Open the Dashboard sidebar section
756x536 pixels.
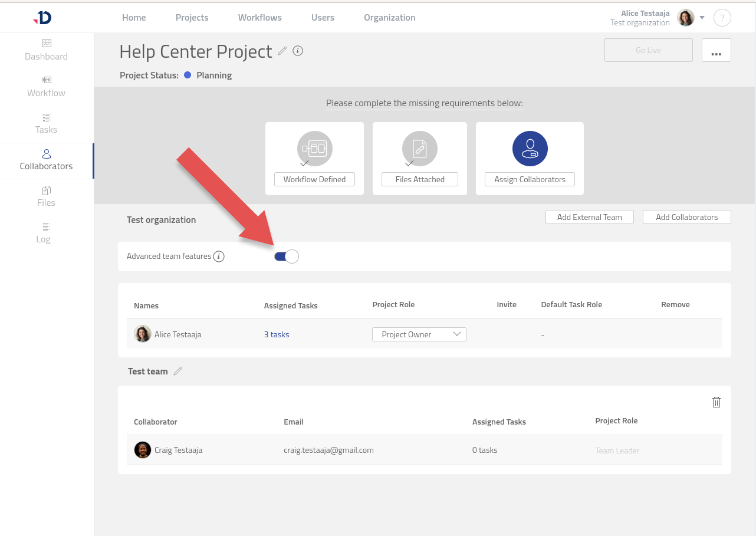tap(46, 50)
